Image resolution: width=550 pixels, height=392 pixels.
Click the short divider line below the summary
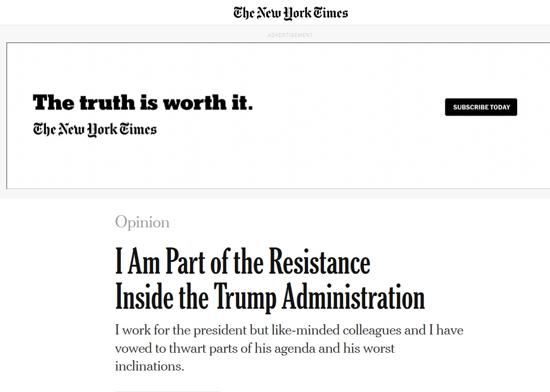[168, 391]
